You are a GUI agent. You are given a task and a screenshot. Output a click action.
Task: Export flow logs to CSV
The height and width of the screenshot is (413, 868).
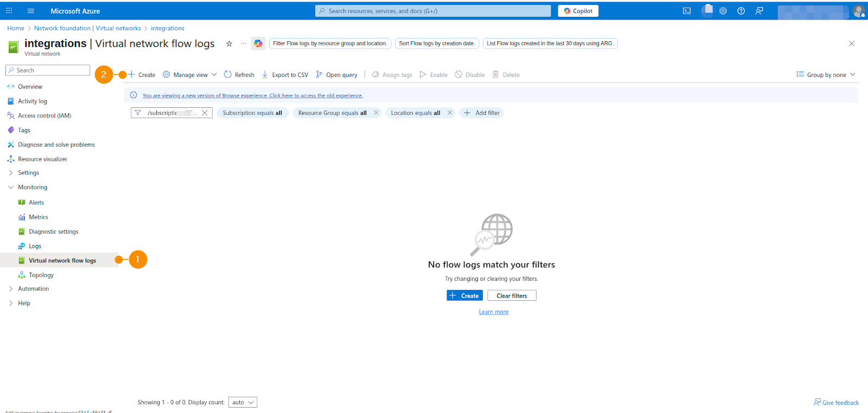click(285, 75)
